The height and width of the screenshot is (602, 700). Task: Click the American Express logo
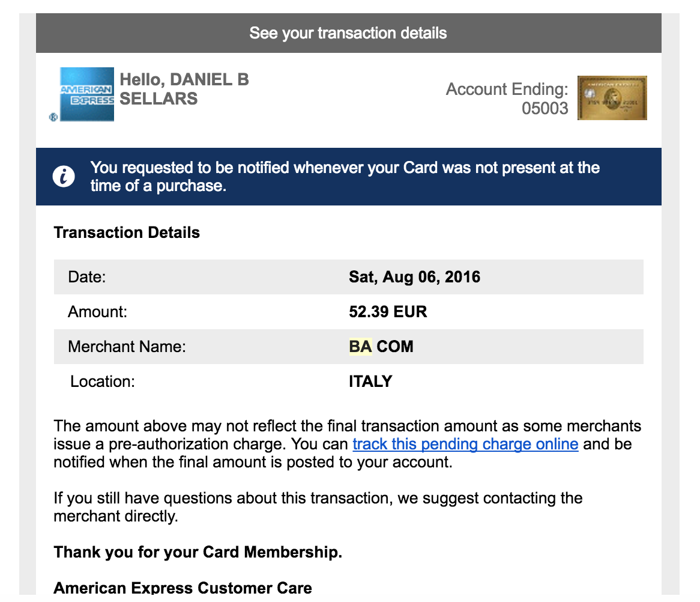87,94
